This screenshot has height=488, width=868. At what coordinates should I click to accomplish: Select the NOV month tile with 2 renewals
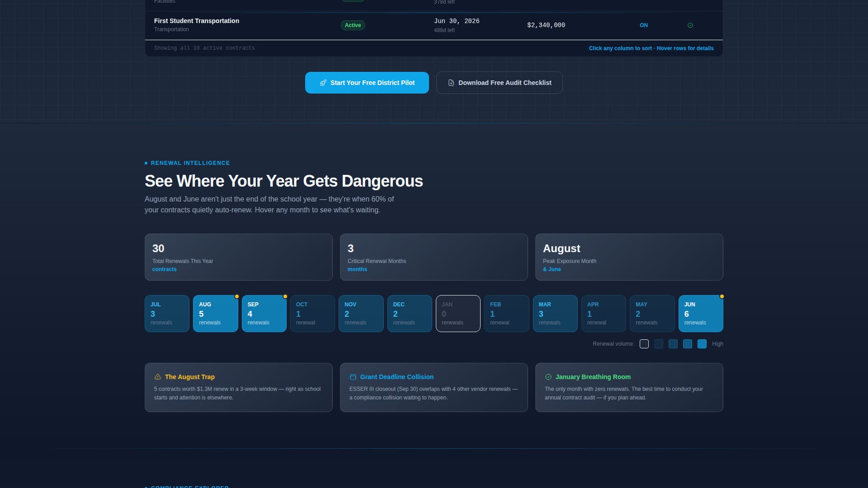(361, 314)
